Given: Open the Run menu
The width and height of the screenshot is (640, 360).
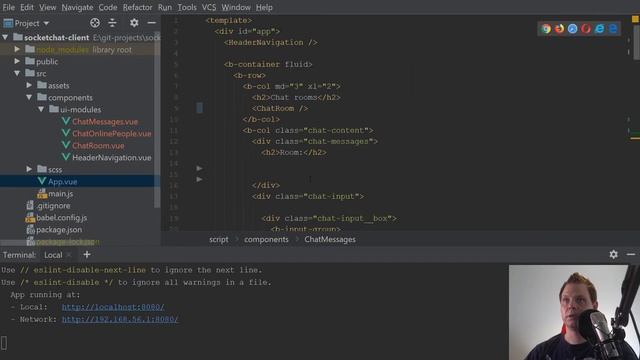Looking at the screenshot, I should [165, 7].
